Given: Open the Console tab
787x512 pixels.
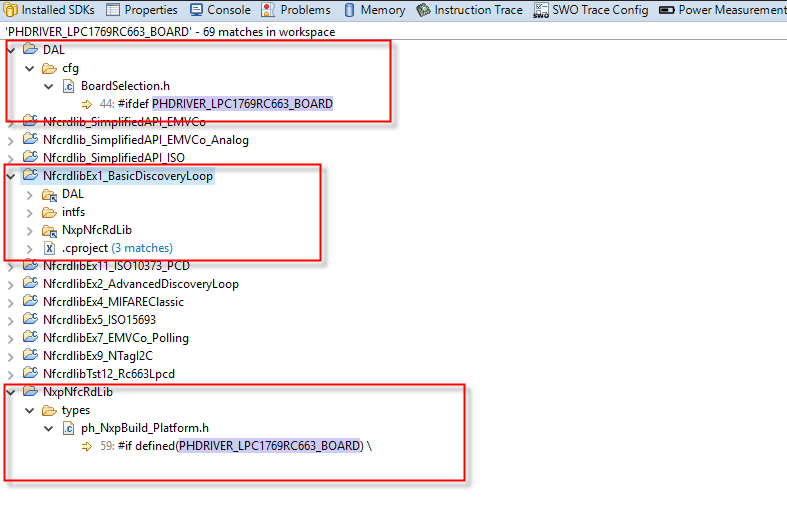Looking at the screenshot, I should [220, 10].
